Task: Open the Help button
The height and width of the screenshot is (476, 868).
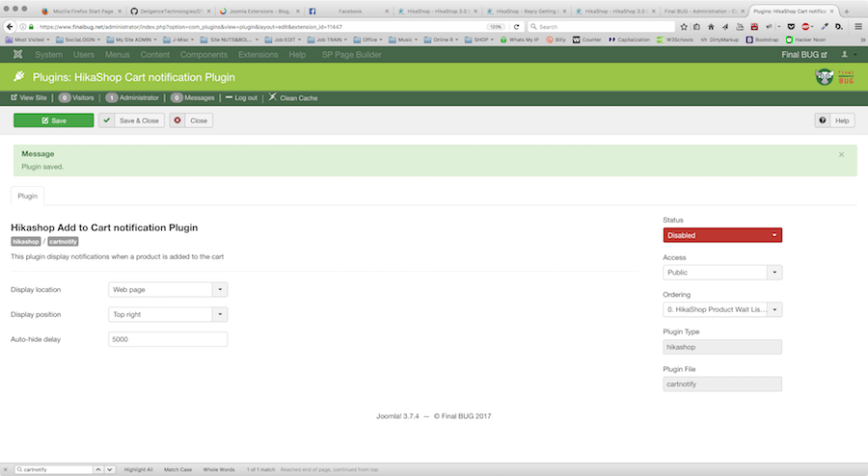Action: tap(835, 120)
